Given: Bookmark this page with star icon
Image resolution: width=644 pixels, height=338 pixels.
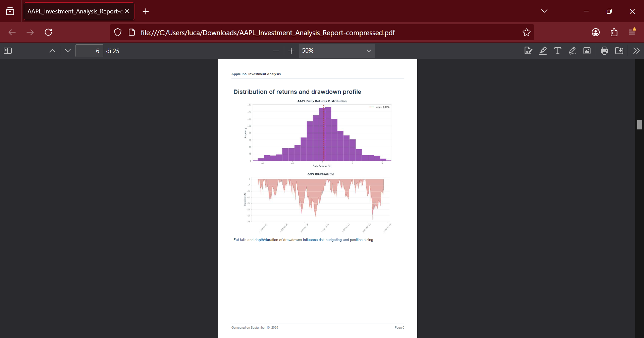Looking at the screenshot, I should [x=527, y=32].
